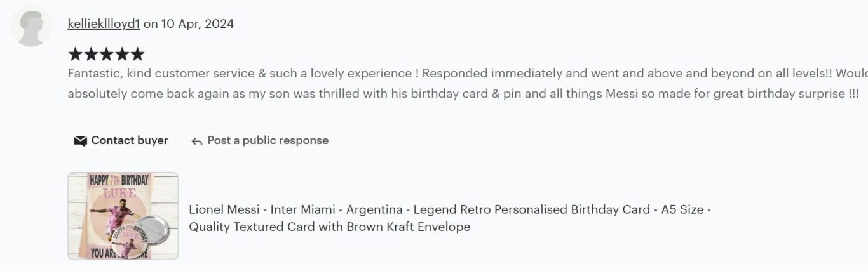Click the reply arrow icon beside Post a public response
Screen dimensions: 868x271
click(197, 142)
